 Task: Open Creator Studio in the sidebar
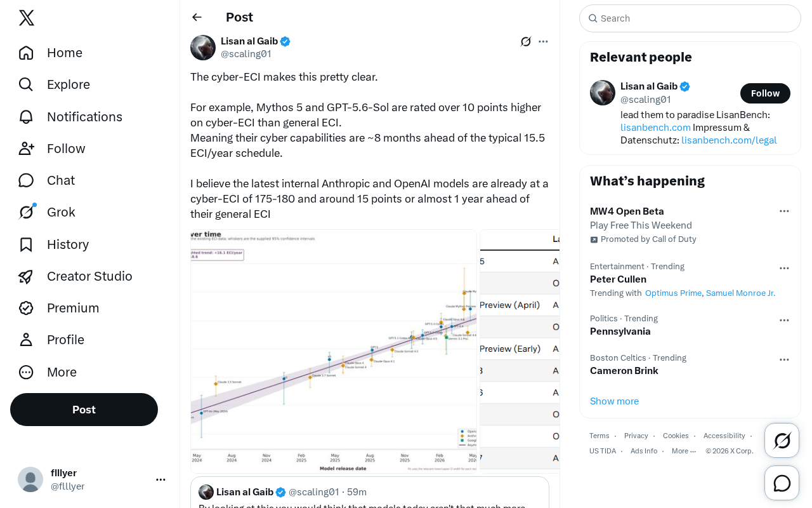75,276
